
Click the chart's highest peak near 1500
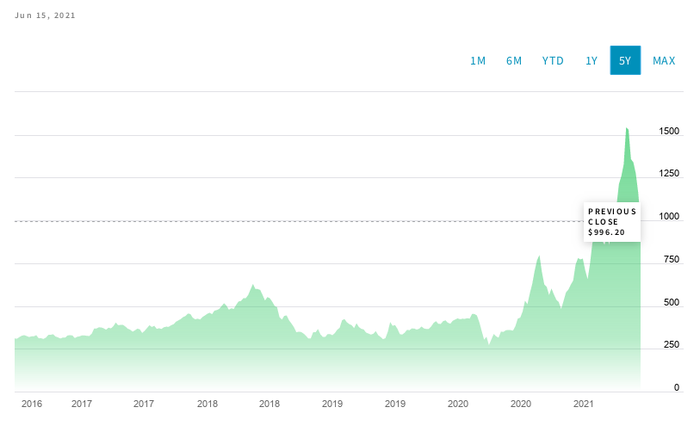[x=627, y=129]
